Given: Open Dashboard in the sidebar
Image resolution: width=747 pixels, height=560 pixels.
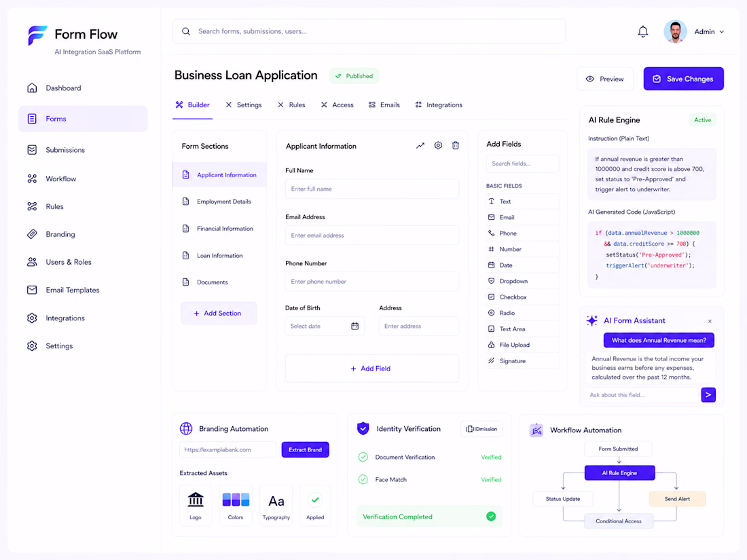Looking at the screenshot, I should click(83, 88).
